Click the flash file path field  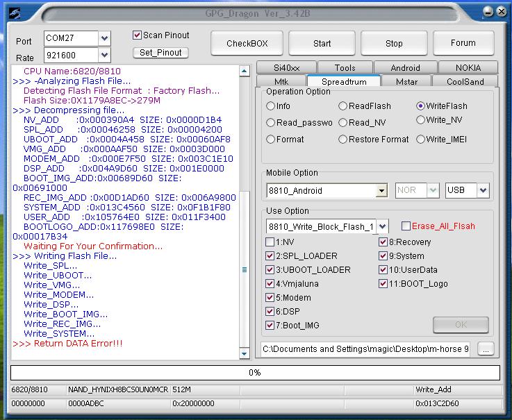click(365, 349)
